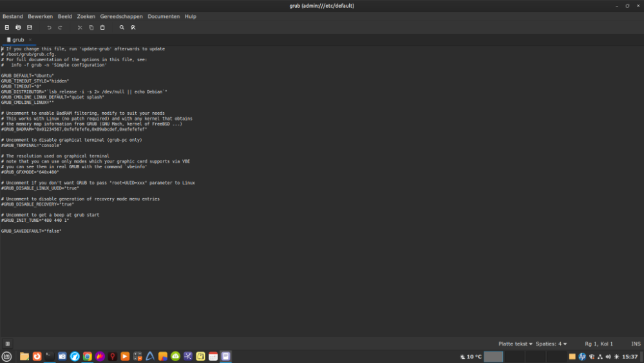Open the Platte tekst language dropdown
The height and width of the screenshot is (363, 644).
pos(515,344)
